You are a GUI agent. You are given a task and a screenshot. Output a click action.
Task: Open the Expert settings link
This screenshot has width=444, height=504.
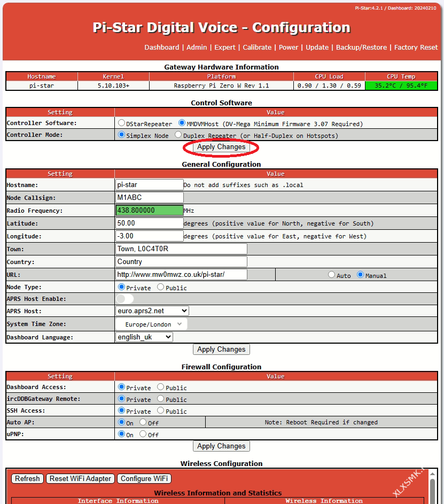click(x=225, y=47)
